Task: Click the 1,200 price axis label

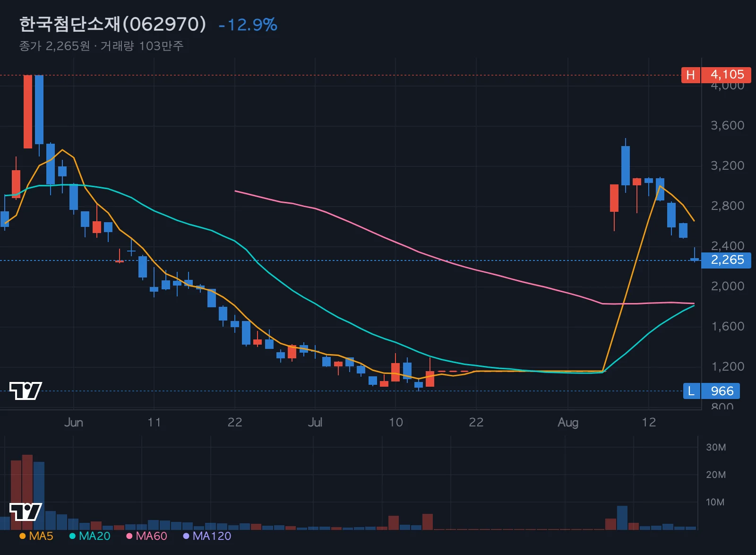Action: (x=727, y=366)
